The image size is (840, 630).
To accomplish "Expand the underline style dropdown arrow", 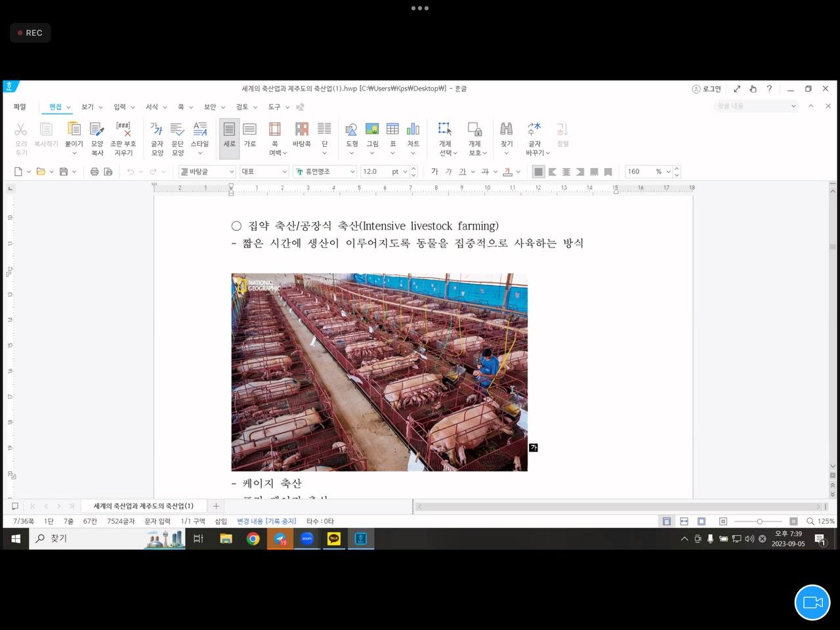I will [472, 172].
